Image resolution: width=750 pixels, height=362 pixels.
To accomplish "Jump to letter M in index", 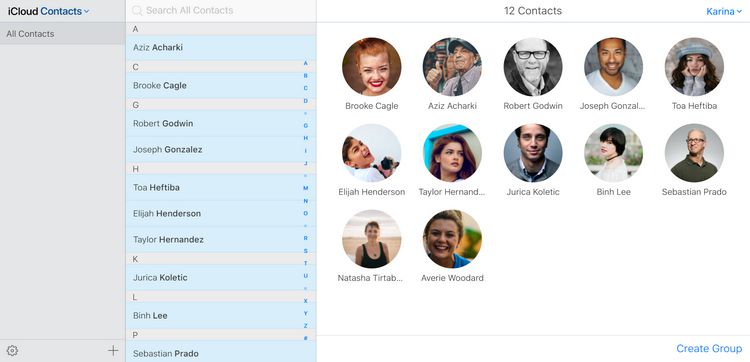I will point(306,188).
